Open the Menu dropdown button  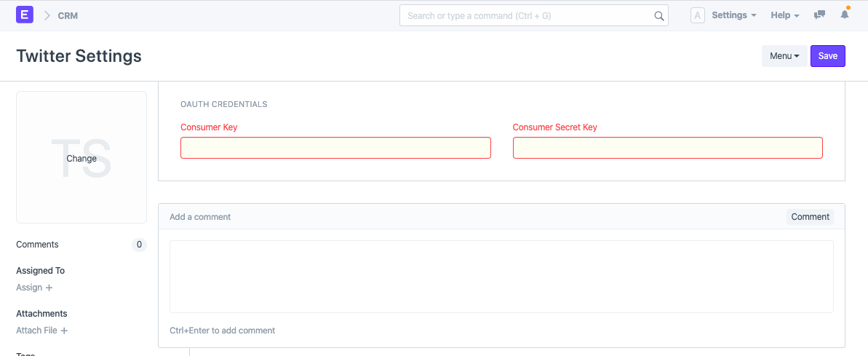784,56
